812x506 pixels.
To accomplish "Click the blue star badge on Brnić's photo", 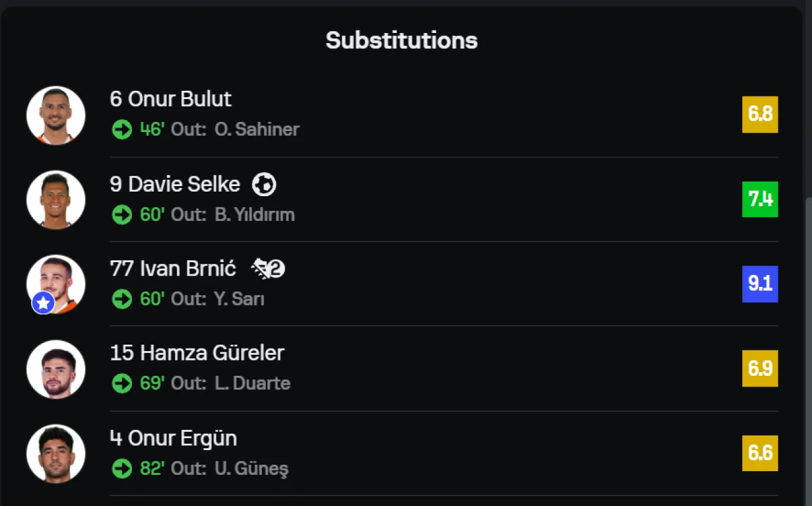I will [43, 303].
